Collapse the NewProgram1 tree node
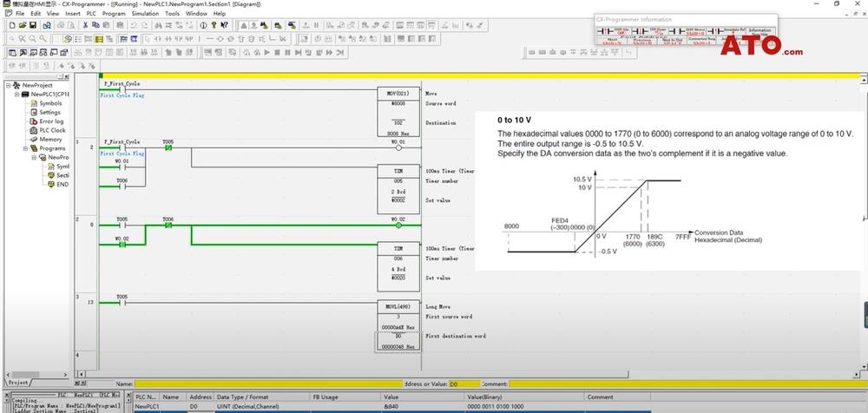This screenshot has height=413, width=868. tap(35, 157)
